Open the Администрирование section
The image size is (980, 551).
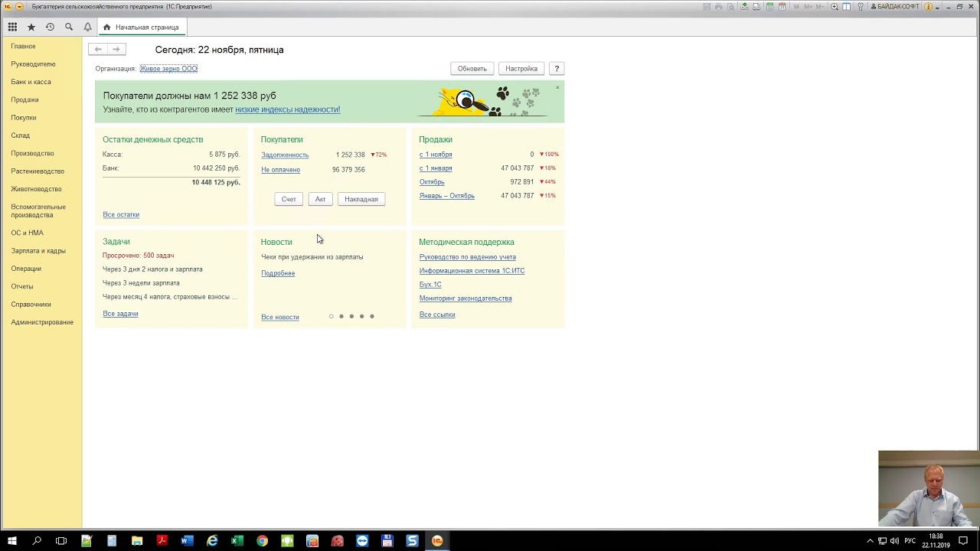[42, 322]
